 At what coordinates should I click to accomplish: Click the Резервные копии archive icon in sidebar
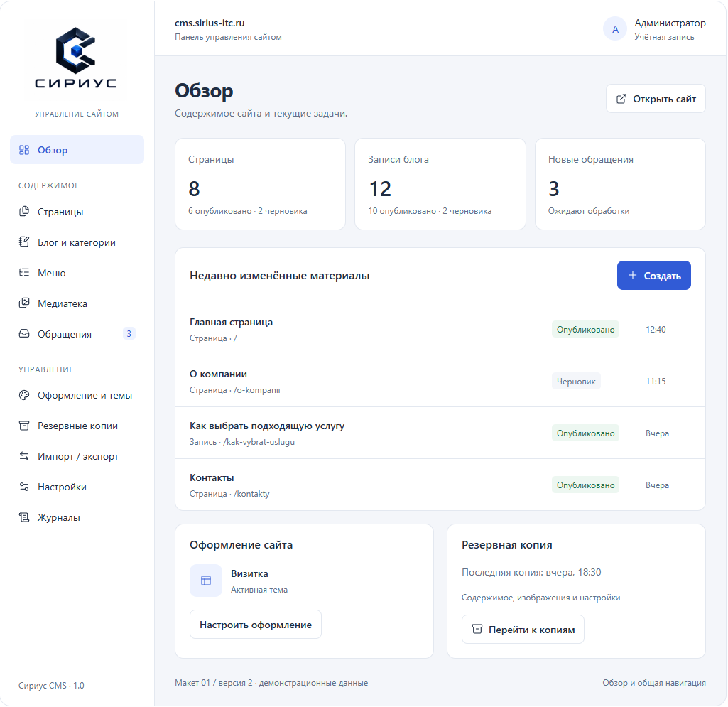point(24,426)
